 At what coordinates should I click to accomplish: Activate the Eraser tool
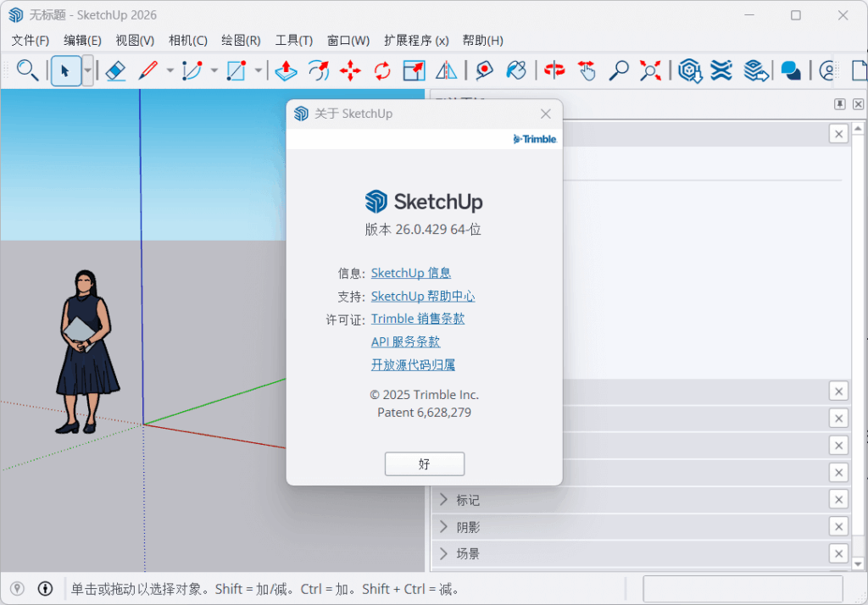pyautogui.click(x=117, y=71)
